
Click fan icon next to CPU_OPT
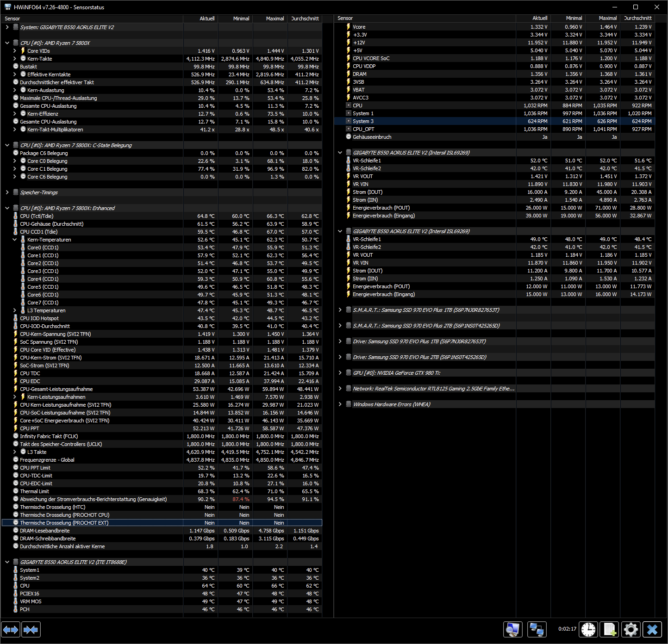click(x=348, y=129)
